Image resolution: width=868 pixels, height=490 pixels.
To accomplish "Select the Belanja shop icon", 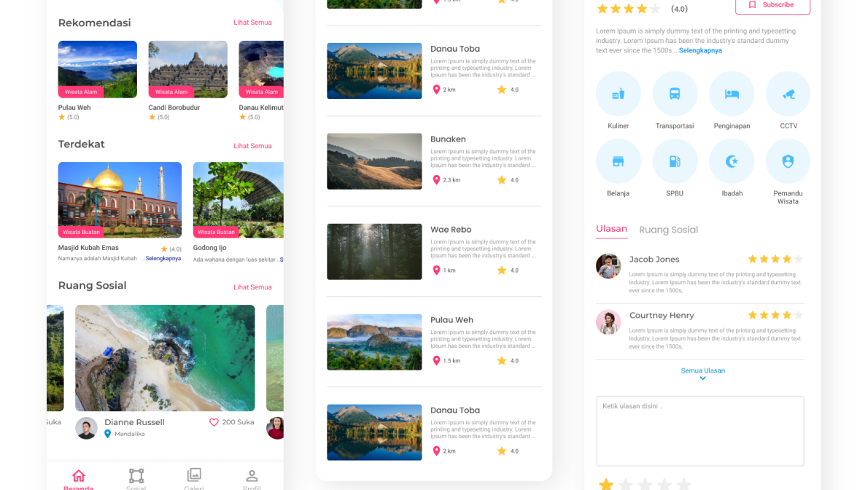I will coord(618,162).
